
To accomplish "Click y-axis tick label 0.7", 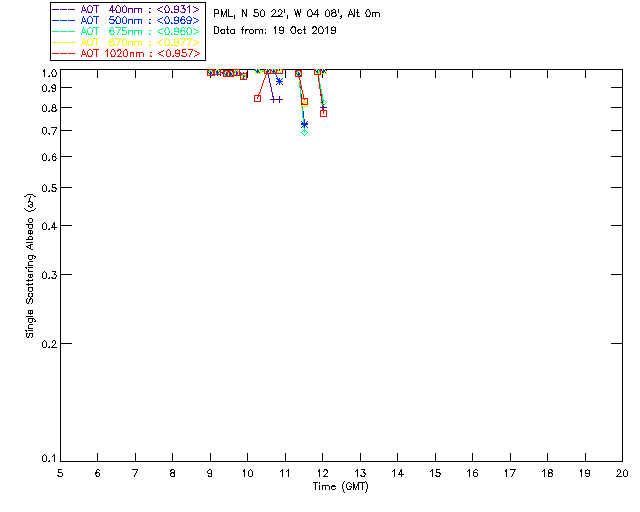I will pyautogui.click(x=49, y=131).
